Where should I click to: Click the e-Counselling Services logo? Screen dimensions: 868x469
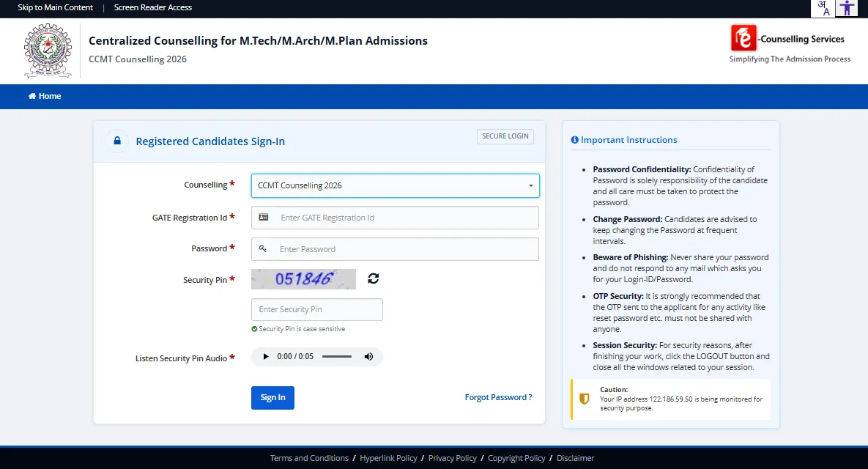click(790, 44)
